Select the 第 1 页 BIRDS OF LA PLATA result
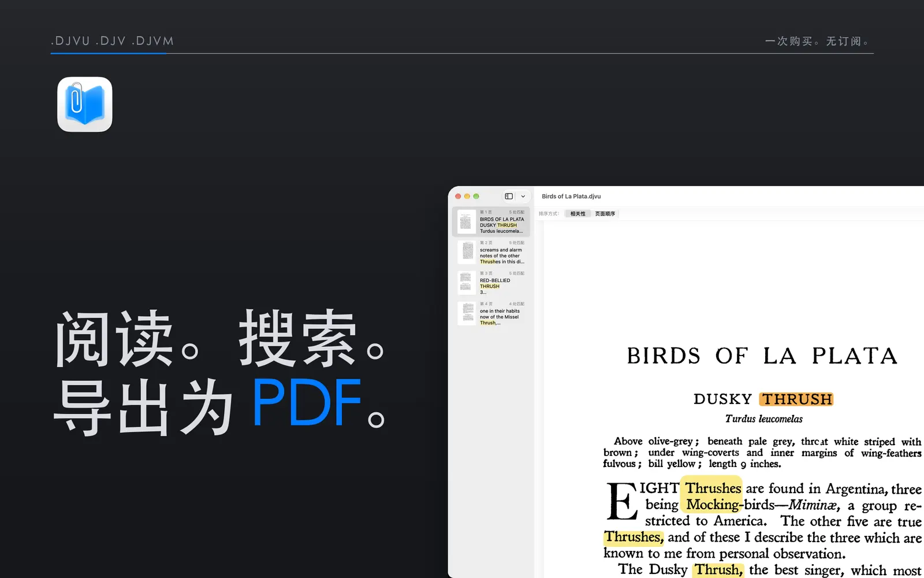The image size is (924, 578). tap(490, 222)
